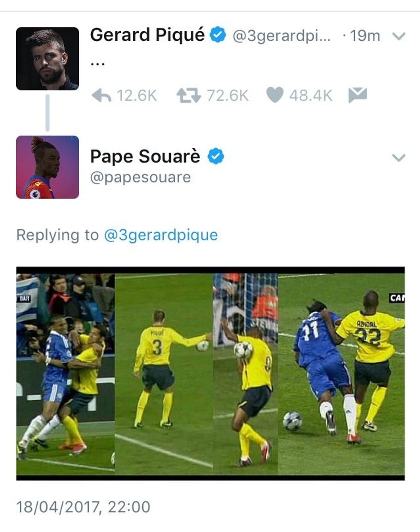The height and width of the screenshot is (532, 420).
Task: Open the attached football collage image
Action: (210, 373)
